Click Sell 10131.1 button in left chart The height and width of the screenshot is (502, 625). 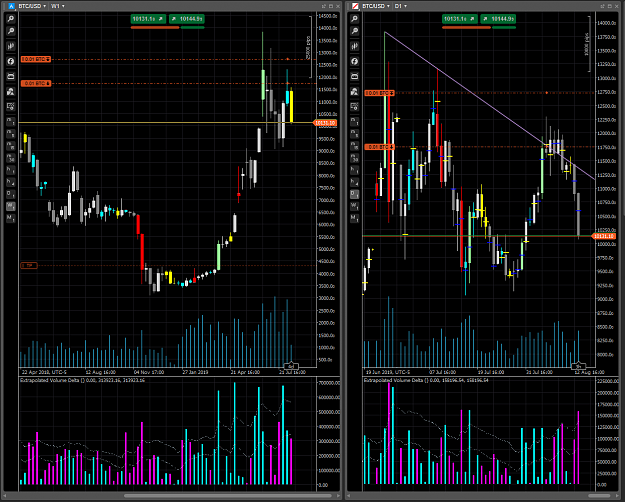coord(148,19)
